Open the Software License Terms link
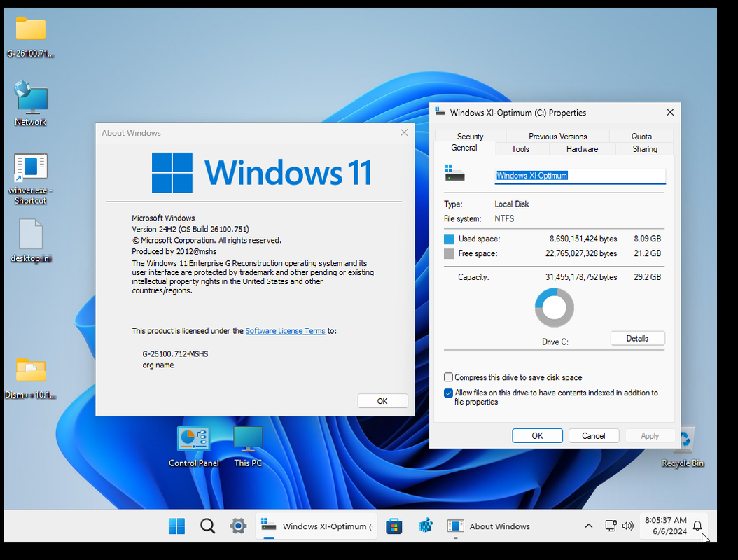The image size is (738, 560). pos(285,331)
